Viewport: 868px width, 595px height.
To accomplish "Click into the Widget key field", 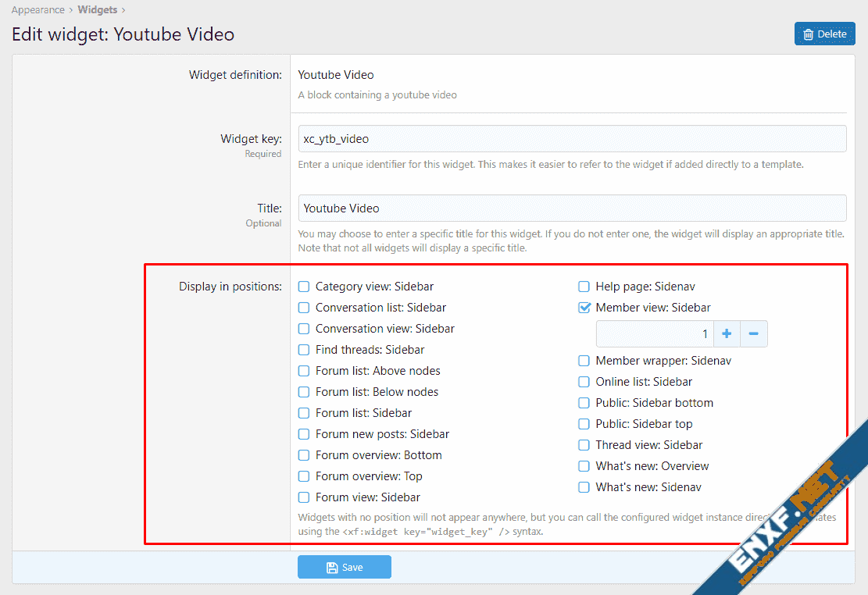I will [x=572, y=139].
